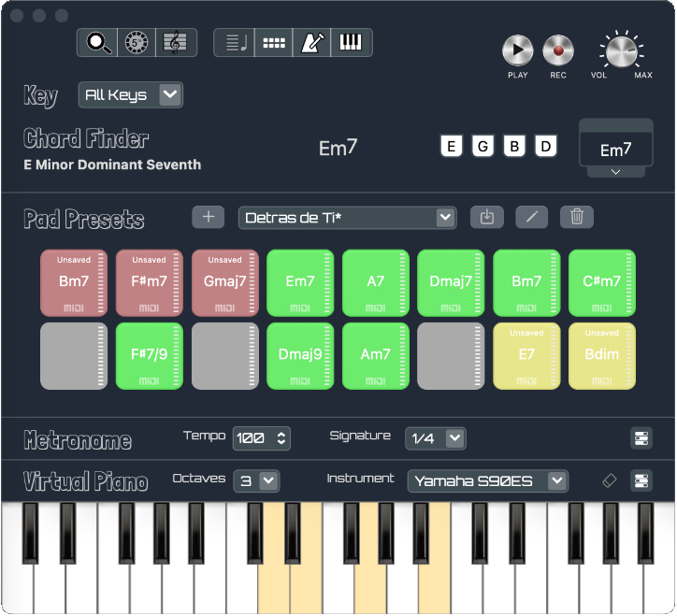The image size is (677, 616).
Task: Click the download icon for pad presets
Action: 486,217
